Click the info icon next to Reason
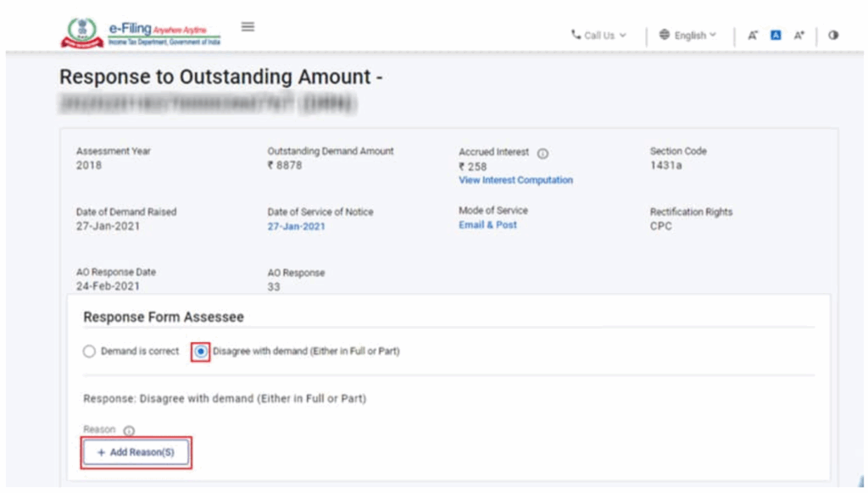The height and width of the screenshot is (493, 868). pyautogui.click(x=129, y=430)
